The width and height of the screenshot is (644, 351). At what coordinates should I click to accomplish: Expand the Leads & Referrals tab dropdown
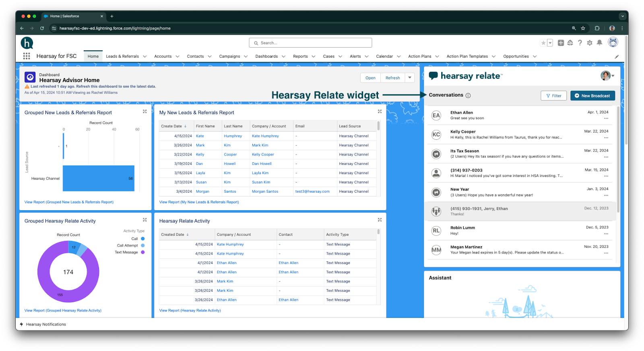[x=145, y=56]
